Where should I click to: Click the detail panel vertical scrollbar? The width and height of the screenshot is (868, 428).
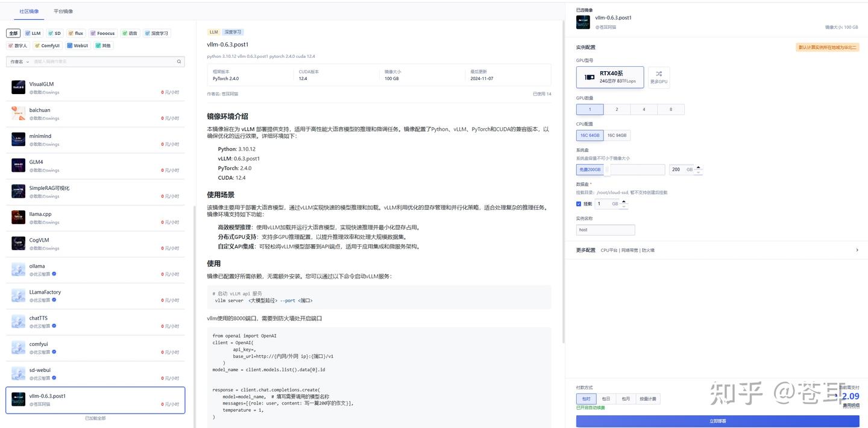coord(562,181)
